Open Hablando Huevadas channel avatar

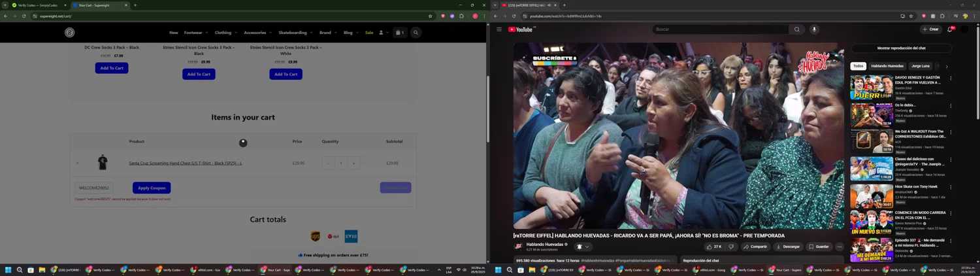[519, 247]
